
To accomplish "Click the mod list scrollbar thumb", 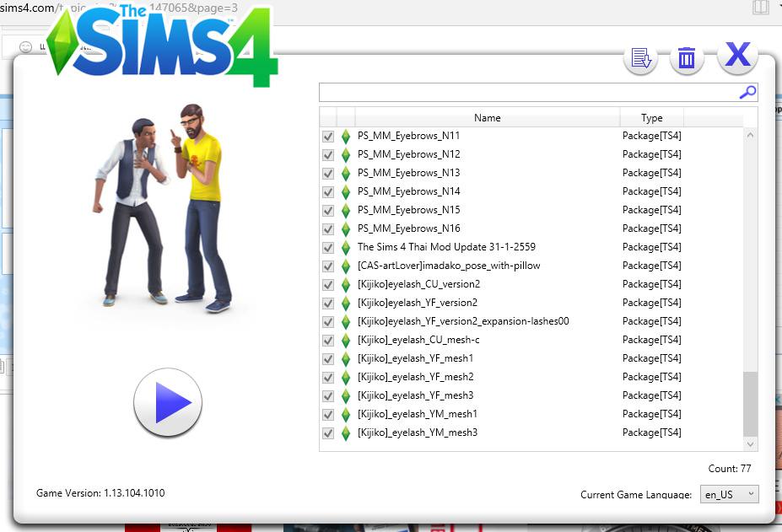I will pyautogui.click(x=750, y=404).
